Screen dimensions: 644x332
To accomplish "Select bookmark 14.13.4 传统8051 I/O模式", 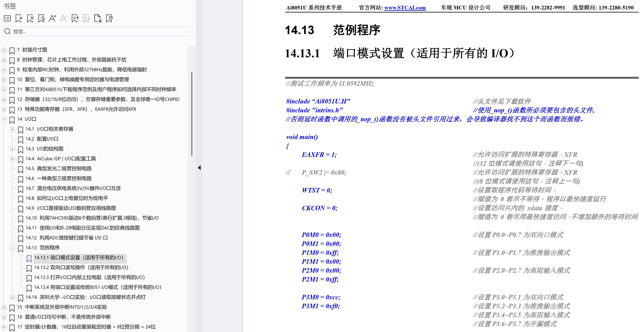I will pyautogui.click(x=97, y=287).
